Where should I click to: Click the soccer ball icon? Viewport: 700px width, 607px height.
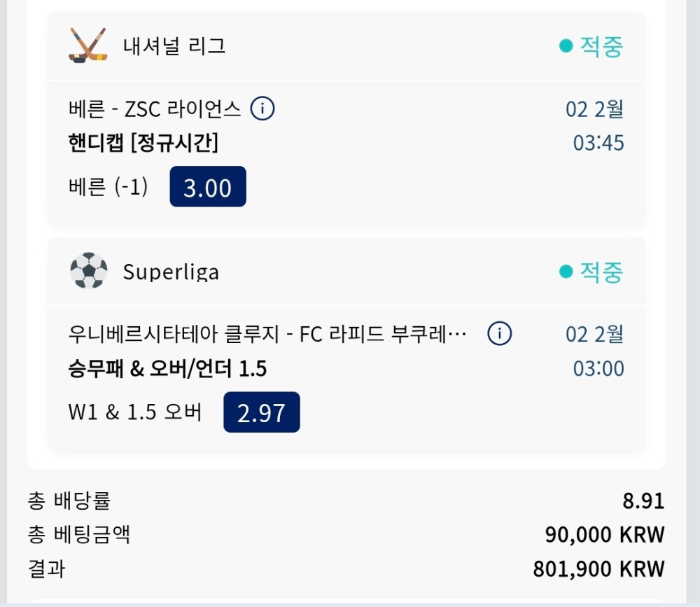click(x=89, y=271)
